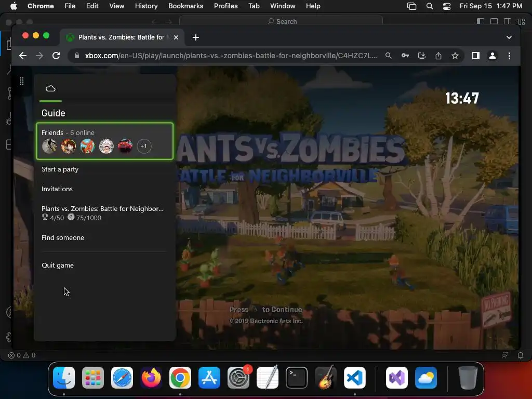Open System Settings from the Dock
532x399 pixels.
pyautogui.click(x=238, y=378)
